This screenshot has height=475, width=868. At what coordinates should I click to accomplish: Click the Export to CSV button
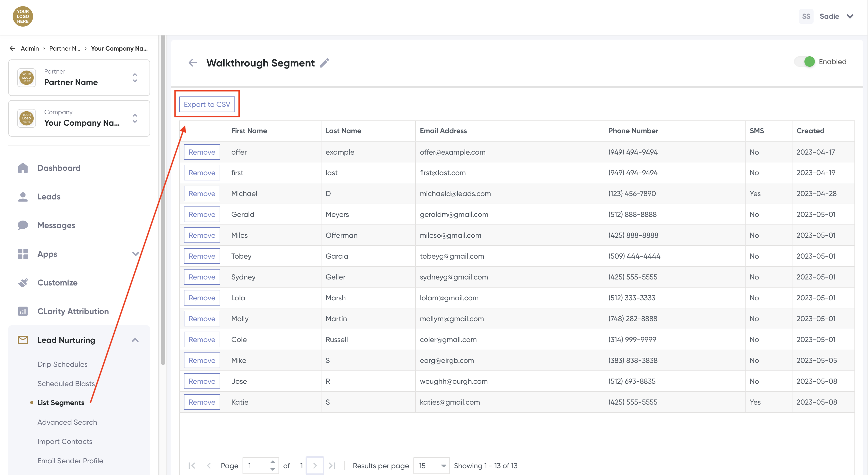click(x=207, y=104)
